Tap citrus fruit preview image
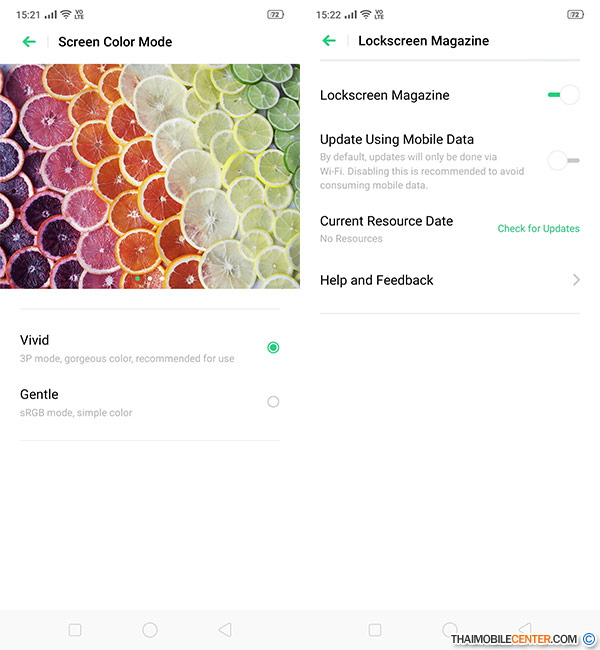600x650 pixels. click(x=150, y=176)
